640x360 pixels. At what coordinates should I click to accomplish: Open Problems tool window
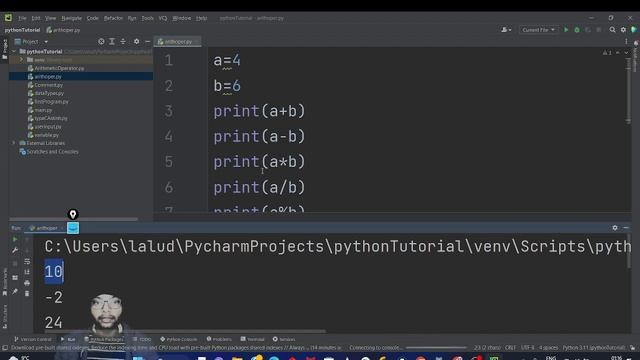click(219, 339)
